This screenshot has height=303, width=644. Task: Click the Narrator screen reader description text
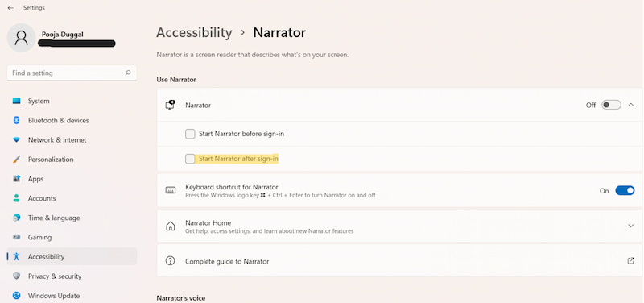pos(253,54)
